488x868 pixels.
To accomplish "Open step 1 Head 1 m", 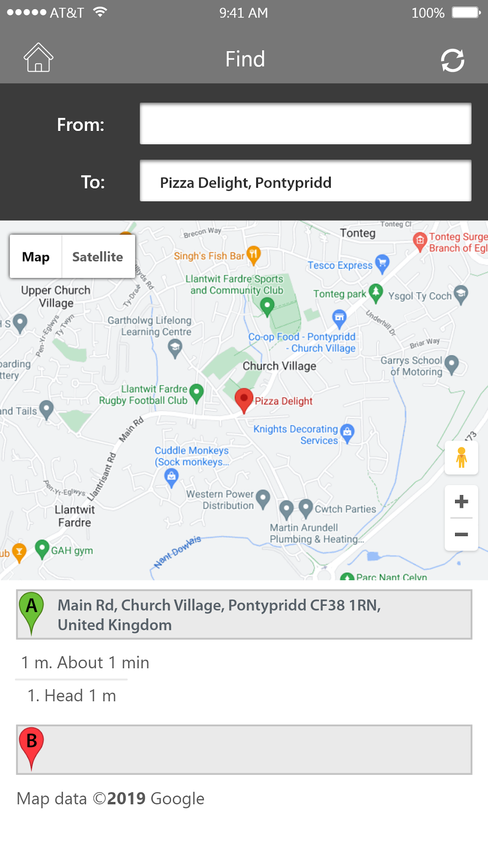I will pos(72,695).
